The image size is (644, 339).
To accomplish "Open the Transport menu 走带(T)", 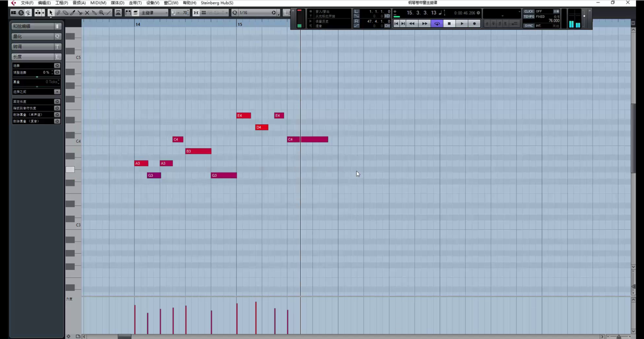I will click(135, 3).
